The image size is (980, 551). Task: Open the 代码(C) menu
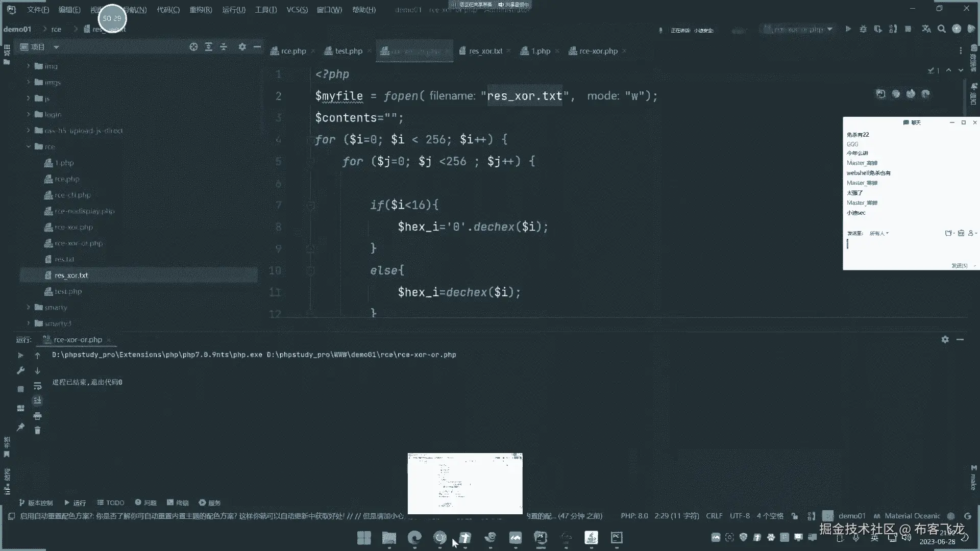(168, 10)
